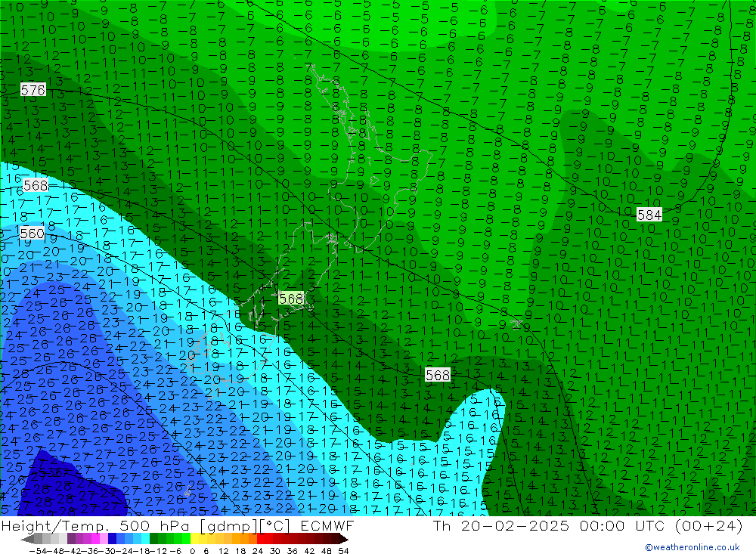756x554 pixels.
Task: Click the 576 height contour label
Action: tap(33, 90)
